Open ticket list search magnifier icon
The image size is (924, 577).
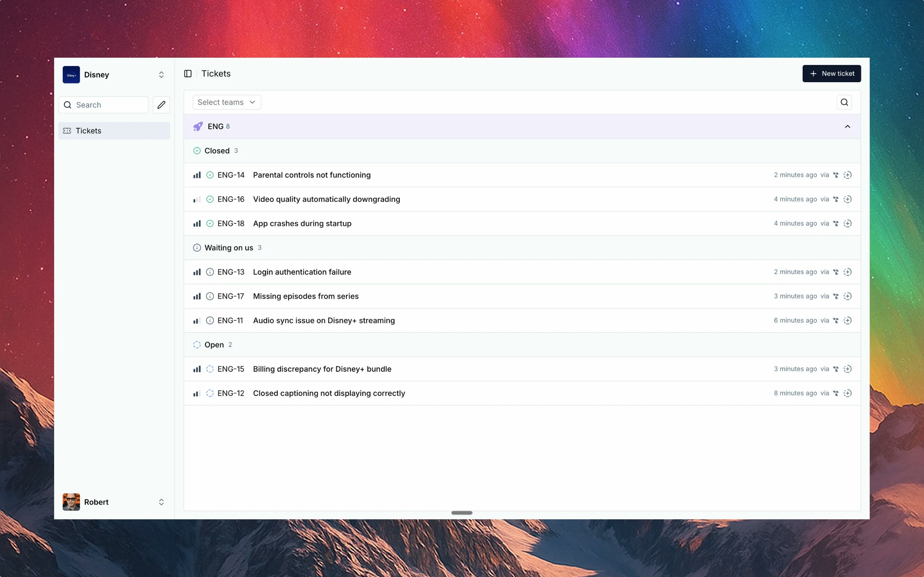click(844, 102)
